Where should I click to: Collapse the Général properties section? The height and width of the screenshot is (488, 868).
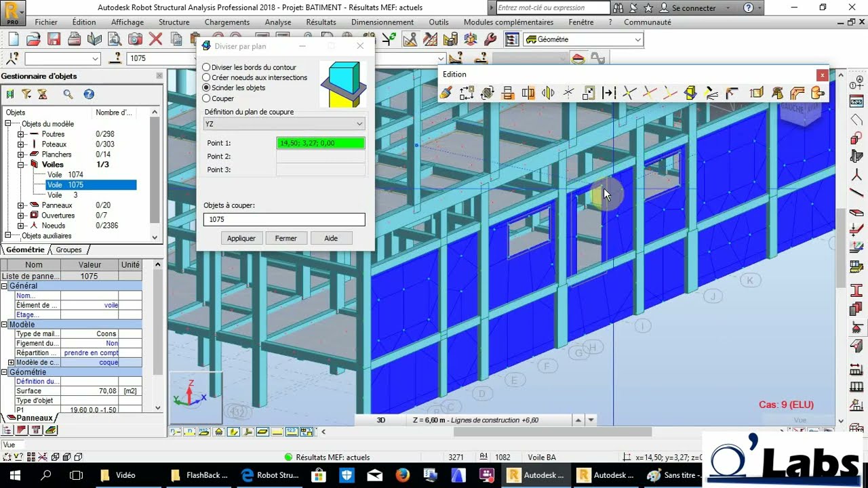(4, 286)
